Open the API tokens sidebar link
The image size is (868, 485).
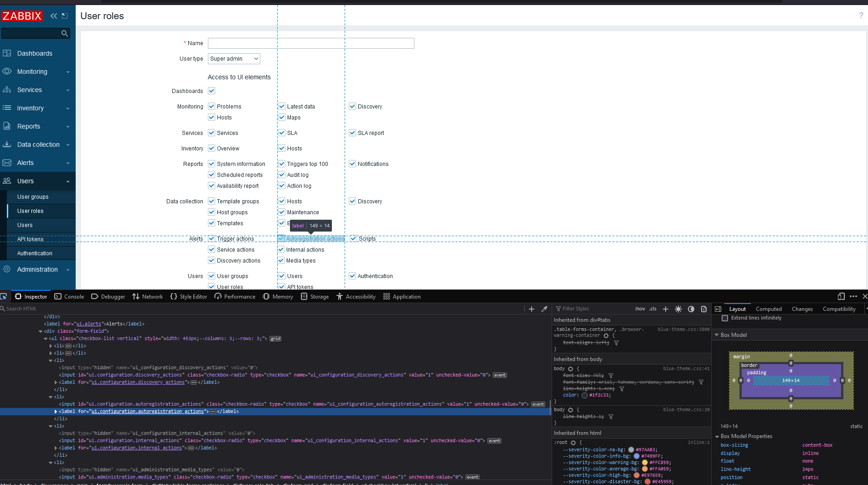31,239
